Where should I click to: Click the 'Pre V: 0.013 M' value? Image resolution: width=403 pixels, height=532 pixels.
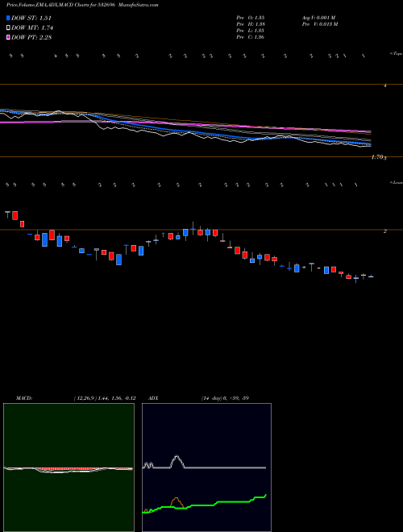[x=319, y=24]
